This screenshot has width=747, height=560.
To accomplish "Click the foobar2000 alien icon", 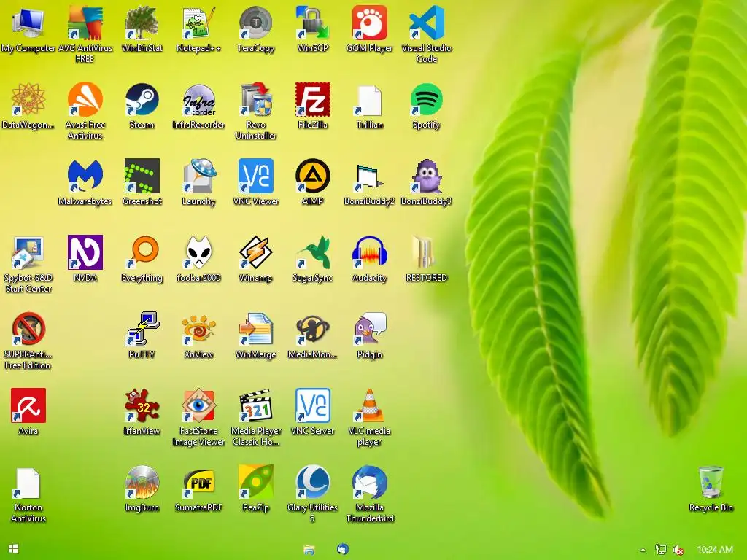I will [198, 252].
